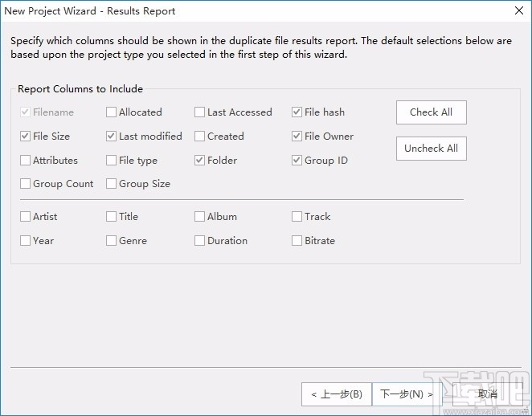Go back with the 上一步(B) button
This screenshot has height=416, width=532.
coord(337,394)
